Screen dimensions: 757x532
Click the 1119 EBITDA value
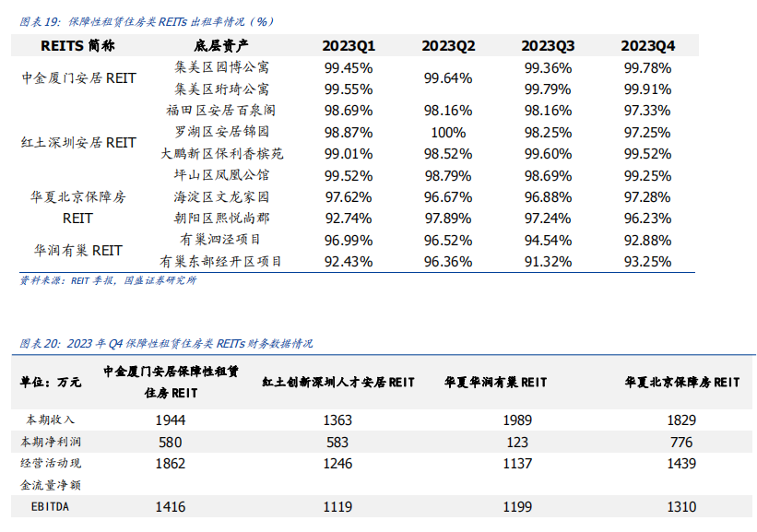tap(337, 507)
